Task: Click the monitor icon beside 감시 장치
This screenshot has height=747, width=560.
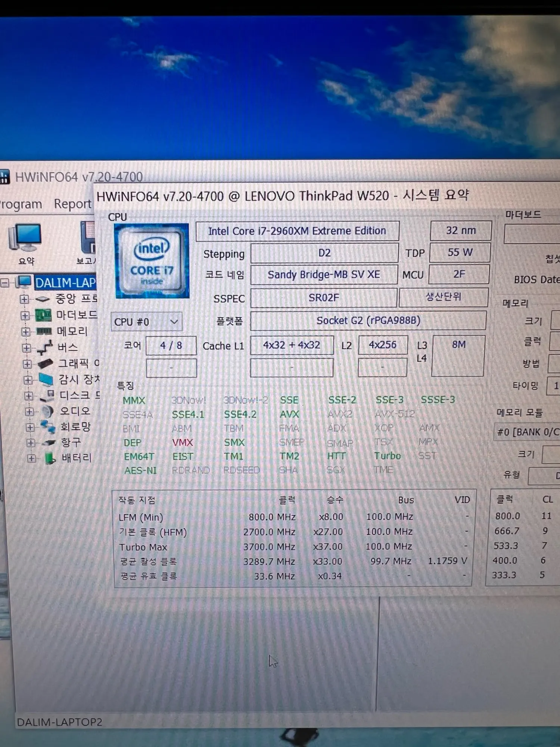Action: 46,380
